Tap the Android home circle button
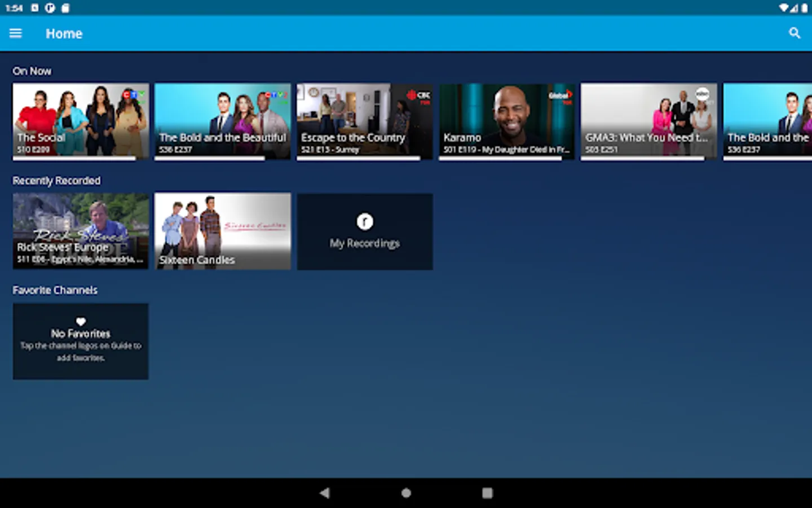The image size is (812, 508). click(406, 493)
